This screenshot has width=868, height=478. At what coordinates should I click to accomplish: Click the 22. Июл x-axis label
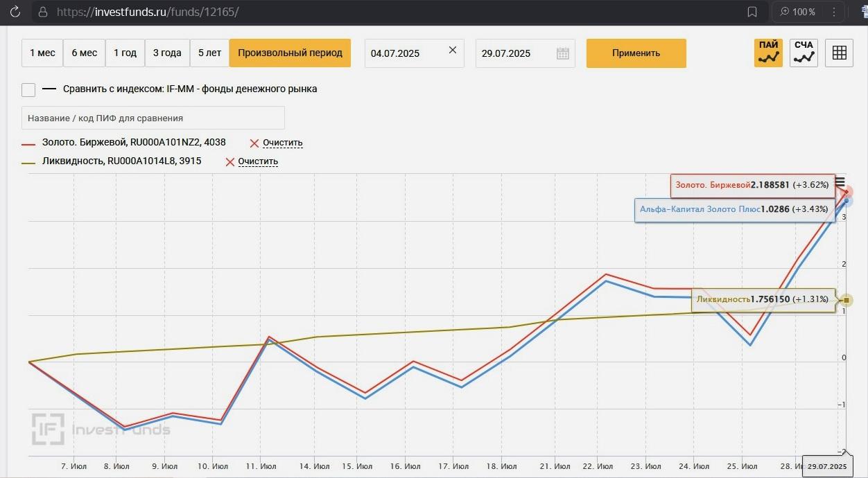tap(597, 466)
